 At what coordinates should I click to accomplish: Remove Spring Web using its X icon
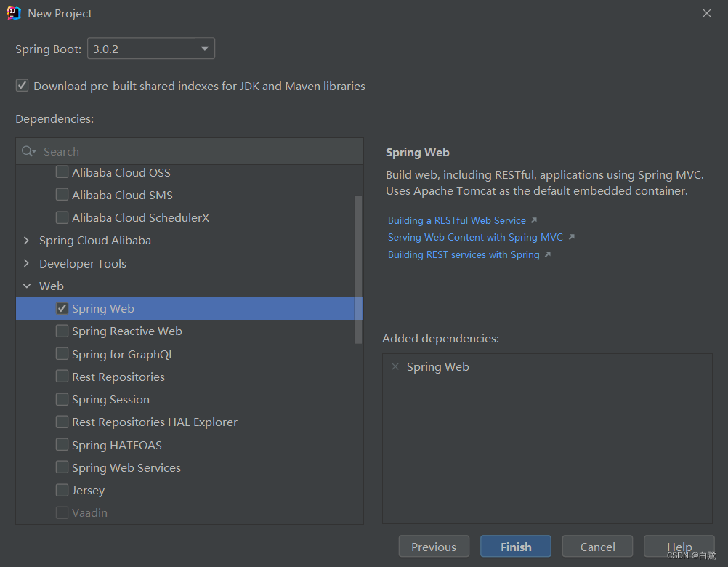coord(395,366)
